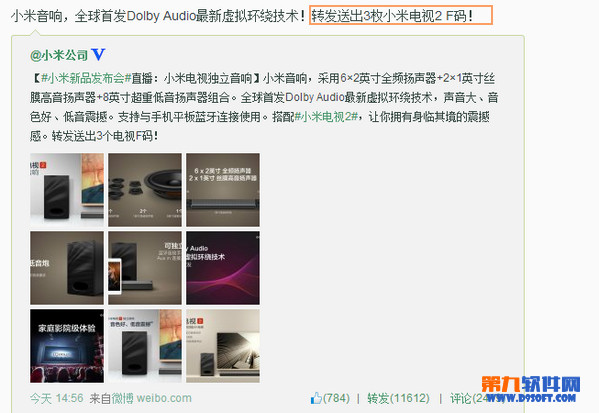This screenshot has height=413, width=599.
Task: Open the purple Dolby Audio thumbnail
Action: [223, 268]
